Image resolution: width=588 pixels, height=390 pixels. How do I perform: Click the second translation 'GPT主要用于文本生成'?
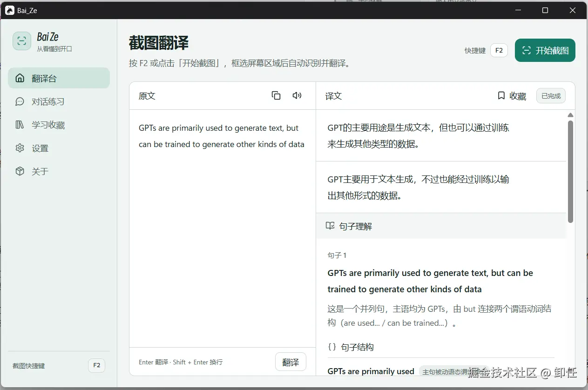point(419,188)
